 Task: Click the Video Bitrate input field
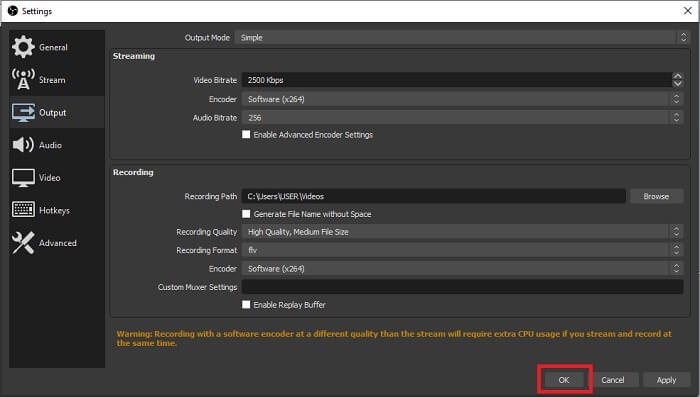pos(457,80)
